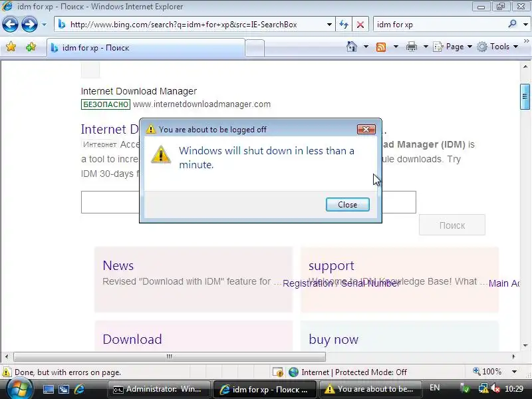
Task: Expand the zoom level dropdown arrow
Action: (514, 372)
